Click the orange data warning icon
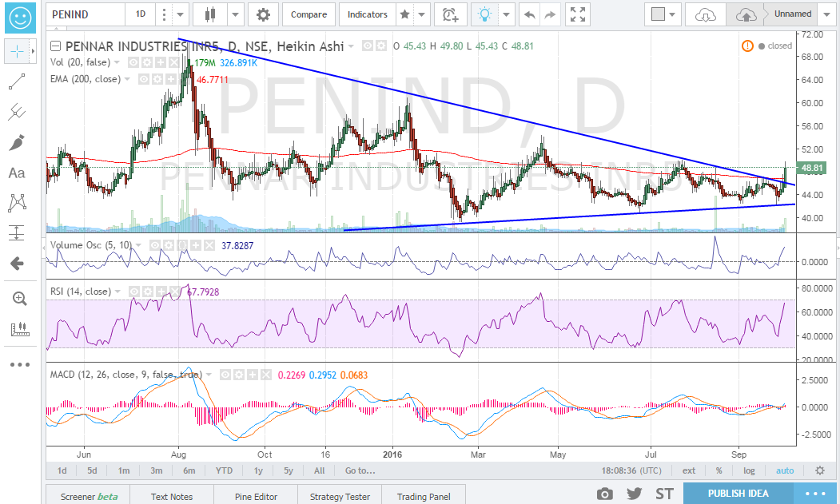Viewport: 840px width, 504px height. (x=747, y=46)
